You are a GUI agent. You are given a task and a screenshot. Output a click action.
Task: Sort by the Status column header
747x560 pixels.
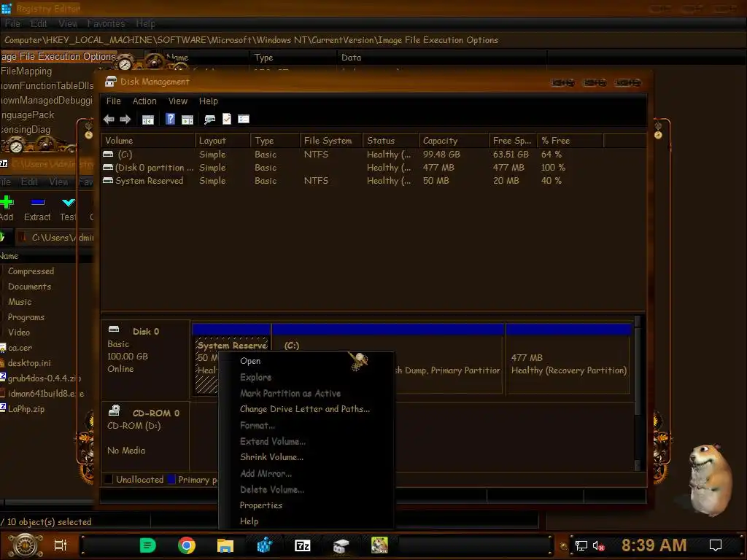tap(391, 141)
